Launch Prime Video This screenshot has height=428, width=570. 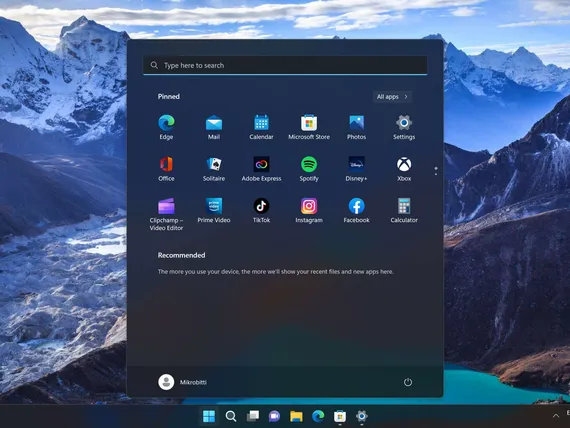point(214,211)
